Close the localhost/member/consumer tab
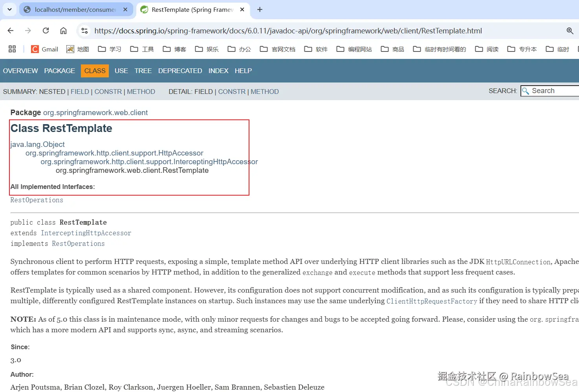The image size is (579, 392). click(x=125, y=9)
